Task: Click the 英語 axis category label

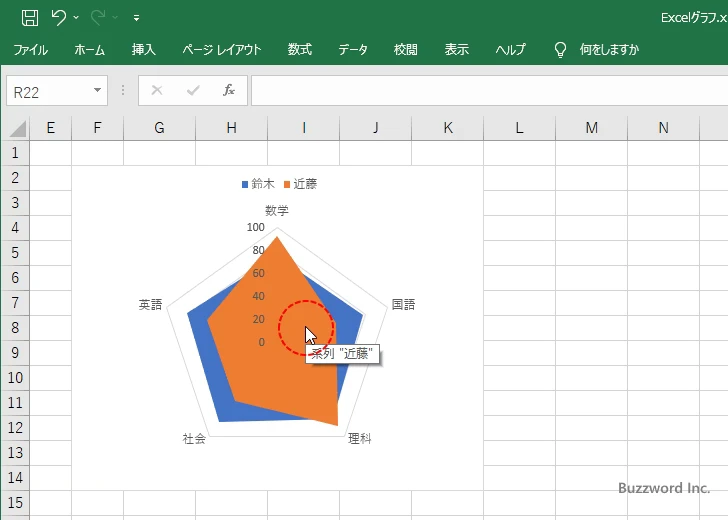Action: click(x=150, y=305)
